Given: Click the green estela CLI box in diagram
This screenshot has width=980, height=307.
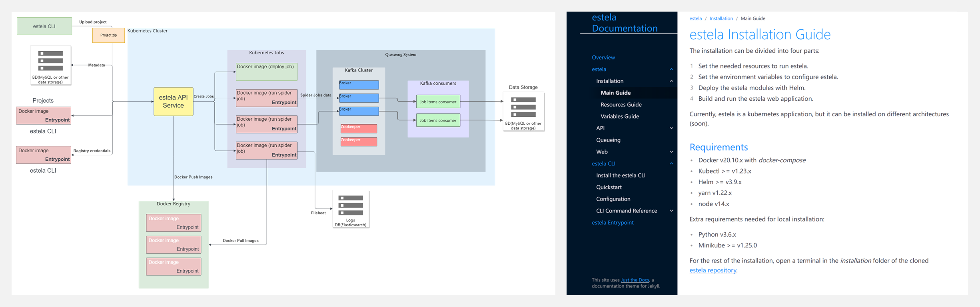Looking at the screenshot, I should click(44, 26).
